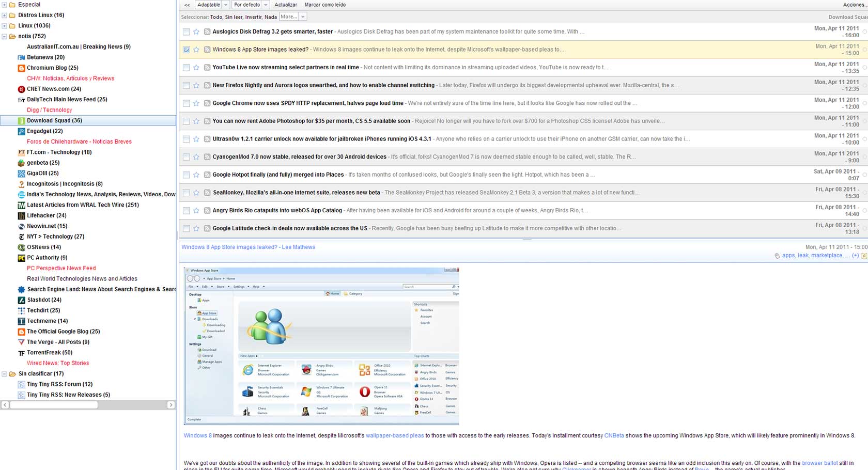Image resolution: width=868 pixels, height=470 pixels.
Task: Click RSS icon of Google Hotpot article
Action: tap(207, 175)
